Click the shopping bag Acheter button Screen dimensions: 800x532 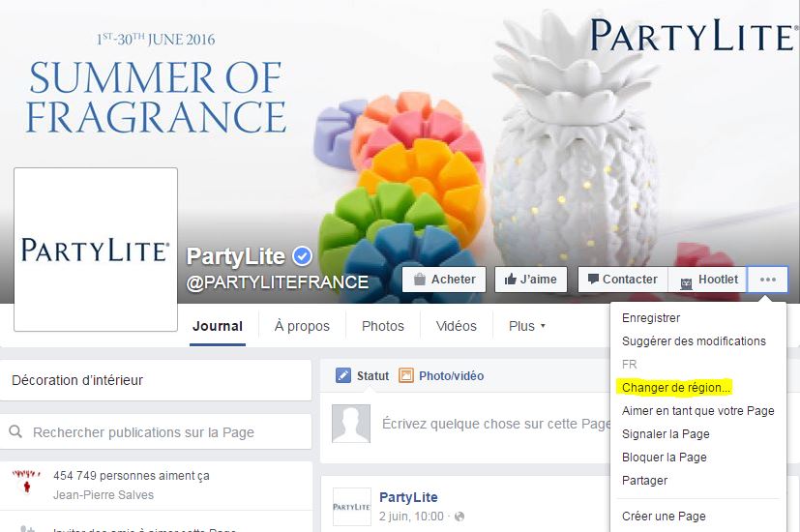point(444,280)
